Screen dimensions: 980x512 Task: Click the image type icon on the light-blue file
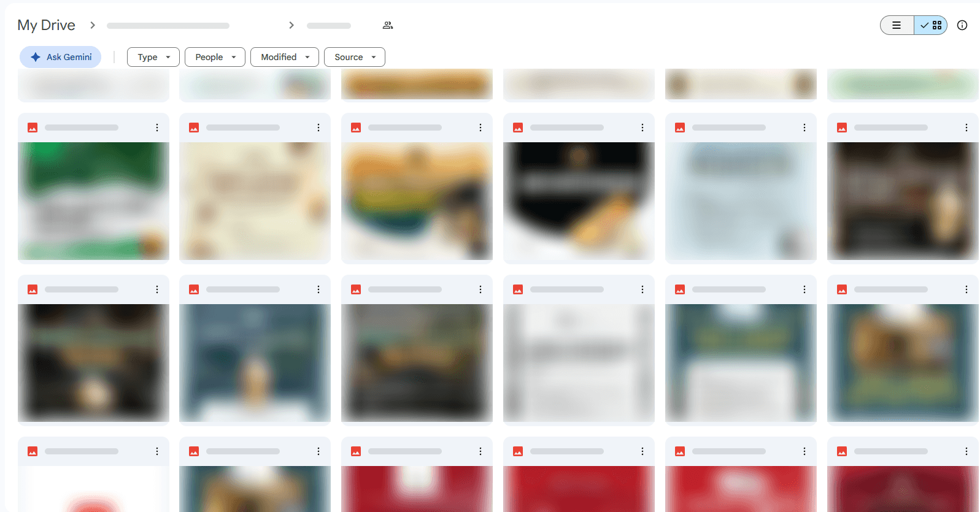click(680, 128)
